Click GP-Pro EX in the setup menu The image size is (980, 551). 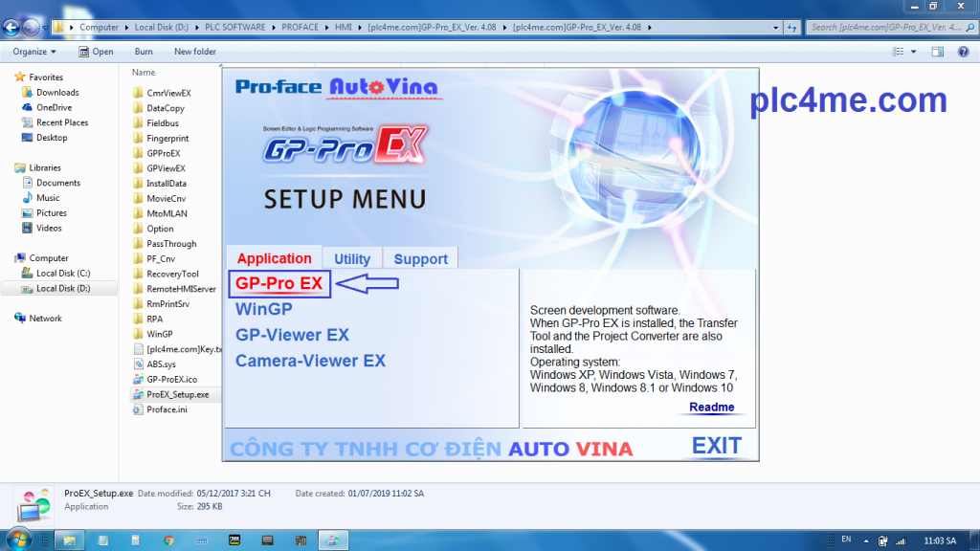[279, 283]
